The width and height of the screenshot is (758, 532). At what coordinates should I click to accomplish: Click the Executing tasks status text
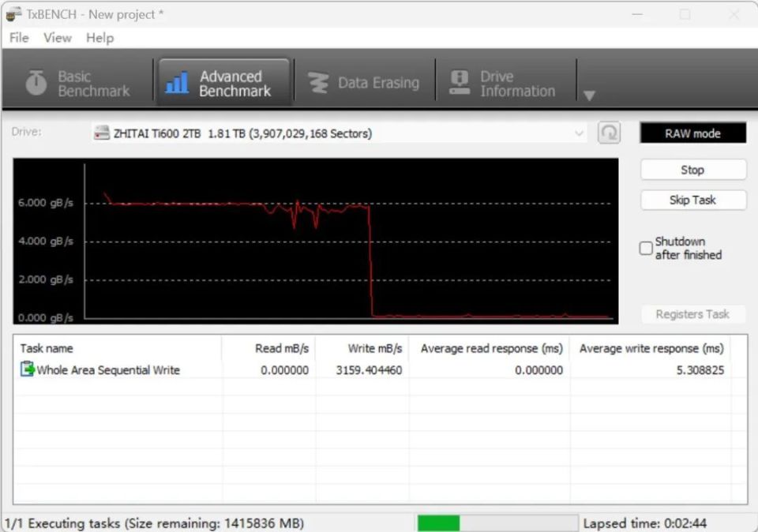tap(155, 523)
